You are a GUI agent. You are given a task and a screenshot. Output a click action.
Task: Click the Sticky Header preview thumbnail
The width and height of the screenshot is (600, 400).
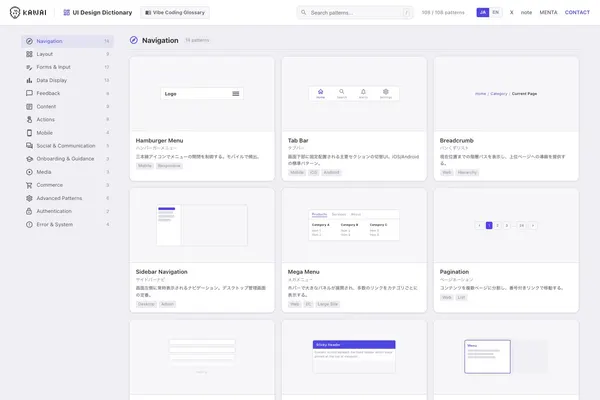point(354,356)
